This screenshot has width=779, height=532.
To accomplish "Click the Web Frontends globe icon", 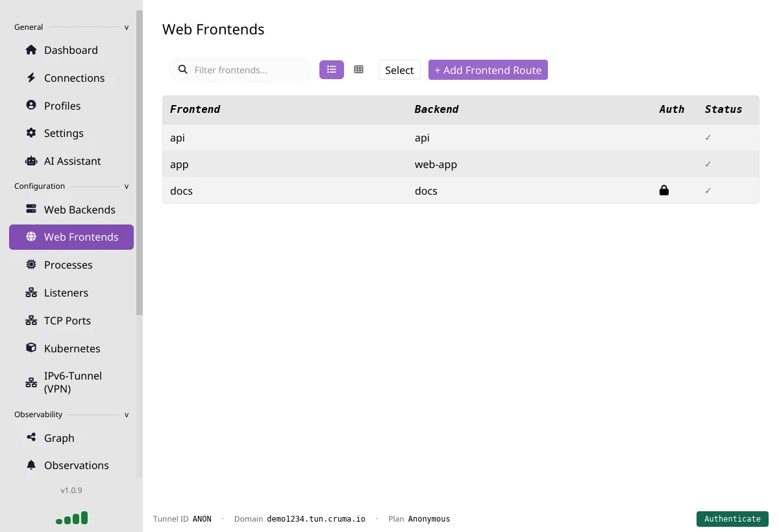I will pyautogui.click(x=31, y=237).
